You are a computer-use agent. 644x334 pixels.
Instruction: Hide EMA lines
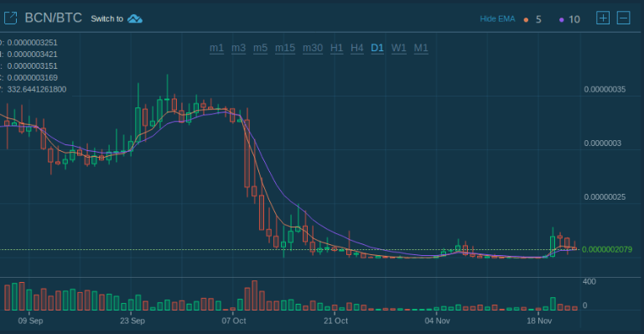point(497,19)
